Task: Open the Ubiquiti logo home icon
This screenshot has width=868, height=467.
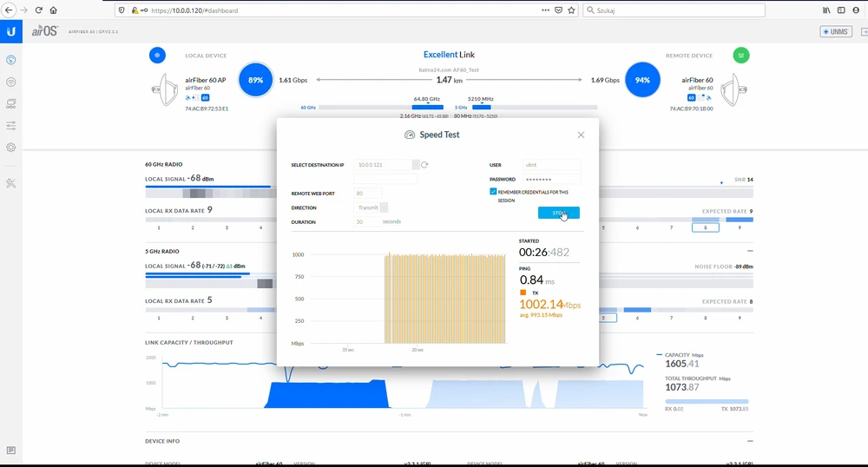Action: pyautogui.click(x=11, y=31)
